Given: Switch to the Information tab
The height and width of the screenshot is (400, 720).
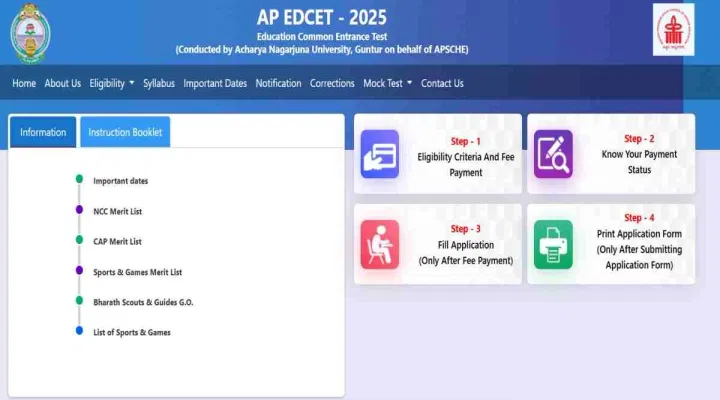Looking at the screenshot, I should click(43, 132).
